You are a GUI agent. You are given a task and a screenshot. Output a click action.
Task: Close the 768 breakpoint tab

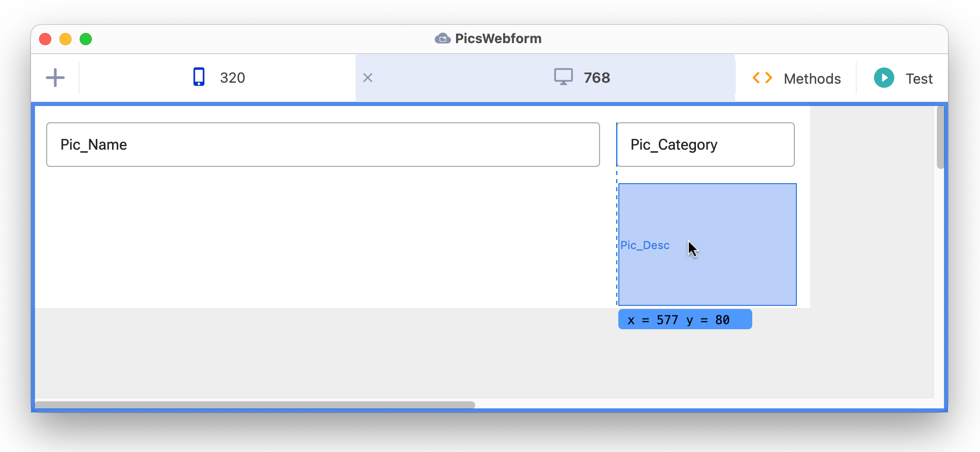click(x=368, y=78)
